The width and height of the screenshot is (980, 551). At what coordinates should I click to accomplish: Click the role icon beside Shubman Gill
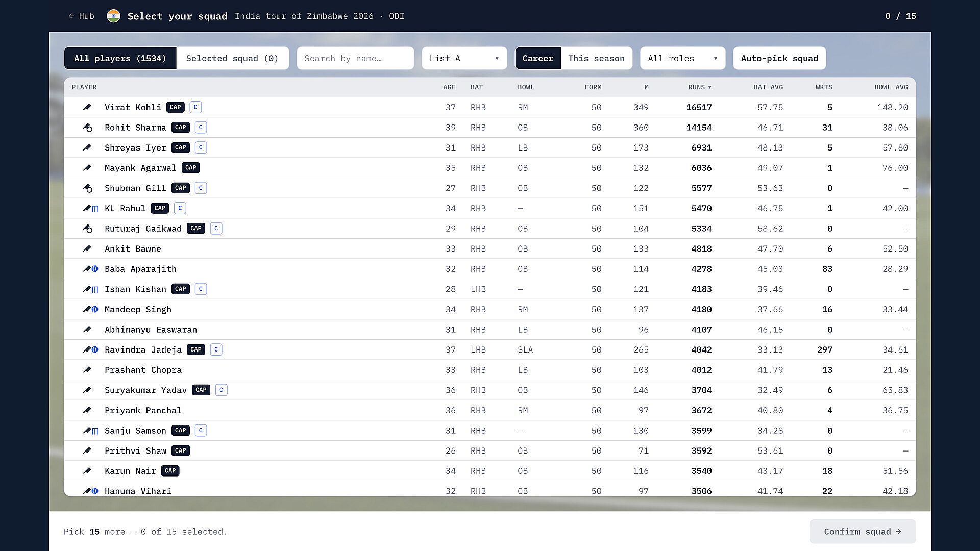pyautogui.click(x=87, y=188)
